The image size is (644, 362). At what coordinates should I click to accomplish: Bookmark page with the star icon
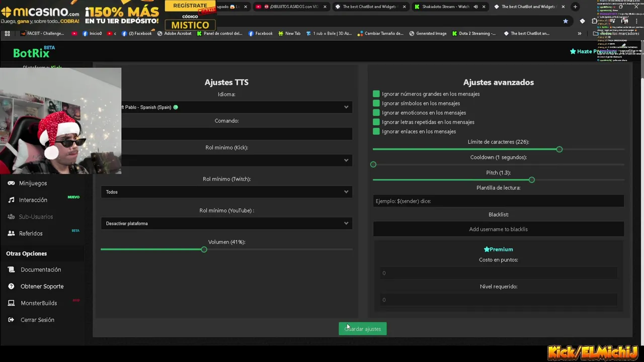[566, 21]
